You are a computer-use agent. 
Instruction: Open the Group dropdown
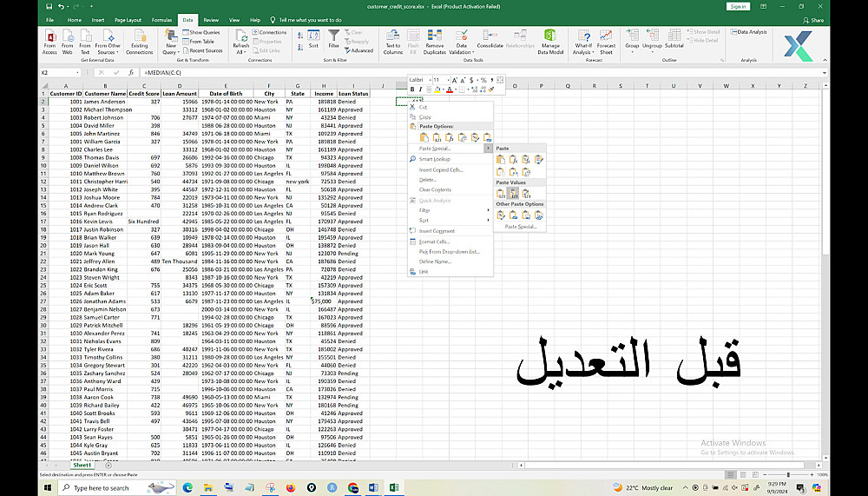coord(632,40)
